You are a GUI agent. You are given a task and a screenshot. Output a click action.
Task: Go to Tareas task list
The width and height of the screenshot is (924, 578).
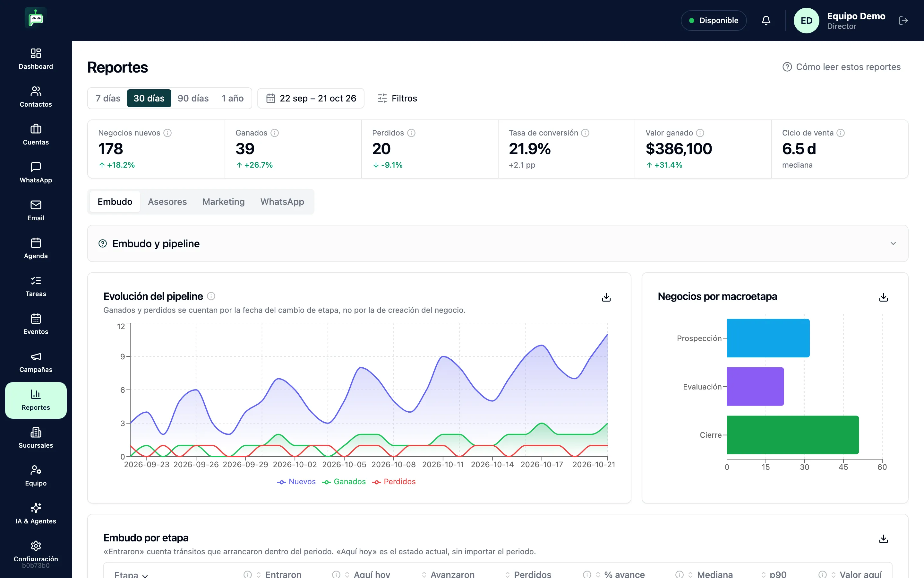click(36, 286)
